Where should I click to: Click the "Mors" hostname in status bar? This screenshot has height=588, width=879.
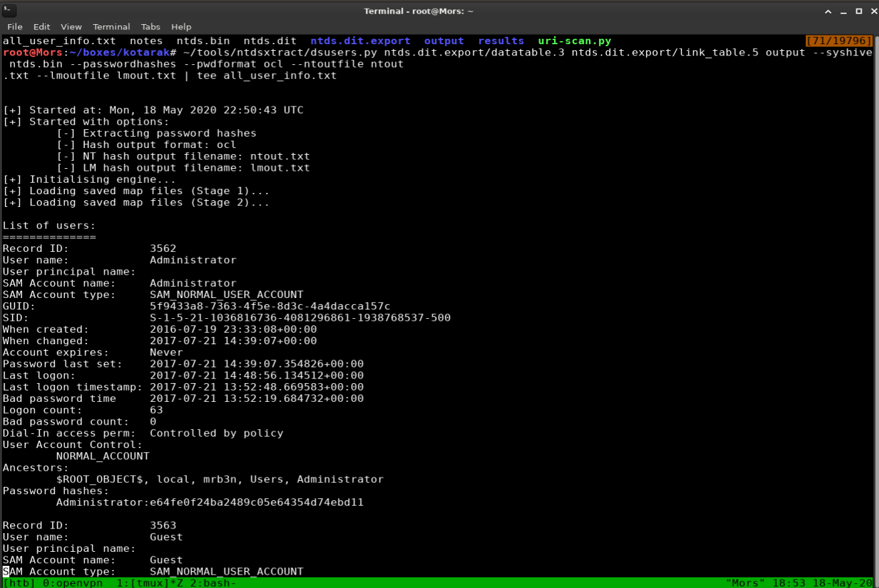click(x=746, y=583)
